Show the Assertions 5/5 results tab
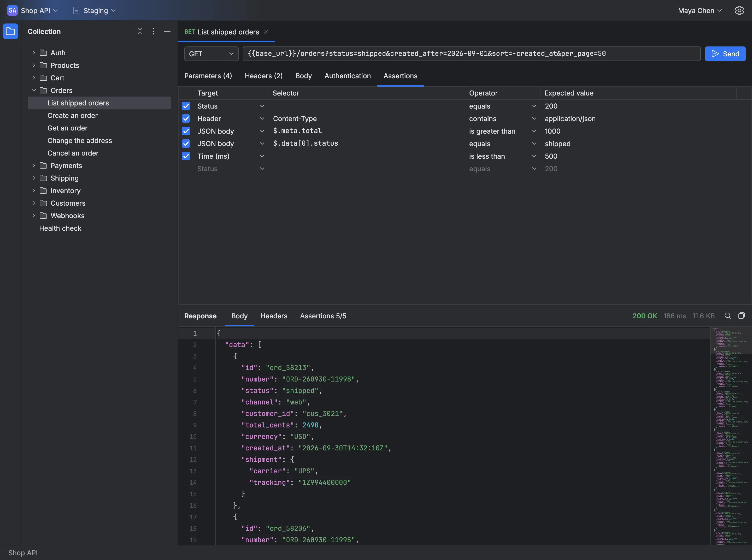 coord(323,316)
